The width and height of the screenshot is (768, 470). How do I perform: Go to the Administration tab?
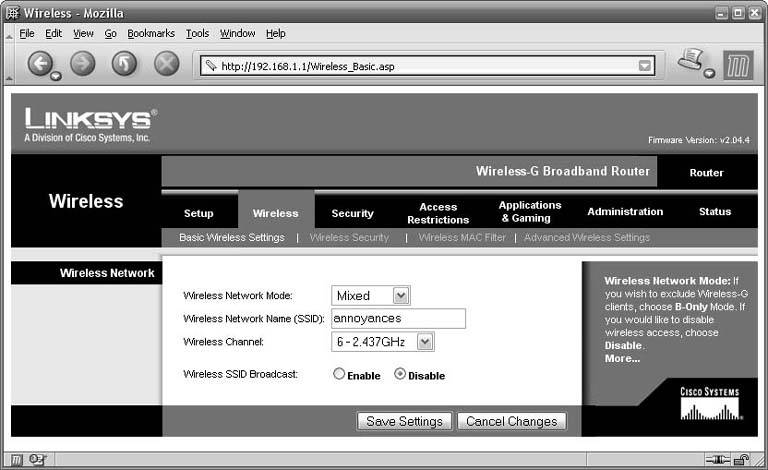click(625, 212)
